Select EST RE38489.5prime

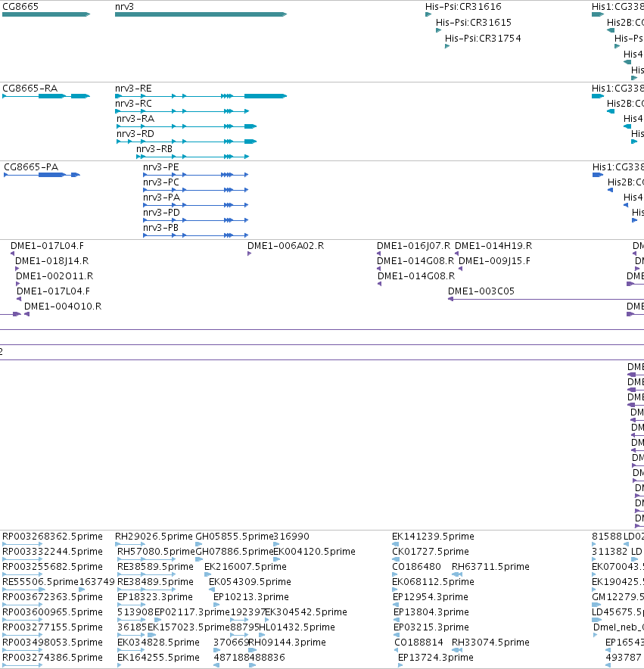(146, 590)
